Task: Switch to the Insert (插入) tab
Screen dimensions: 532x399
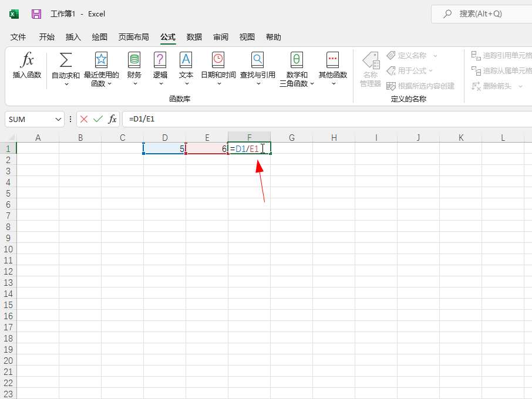Action: tap(73, 37)
